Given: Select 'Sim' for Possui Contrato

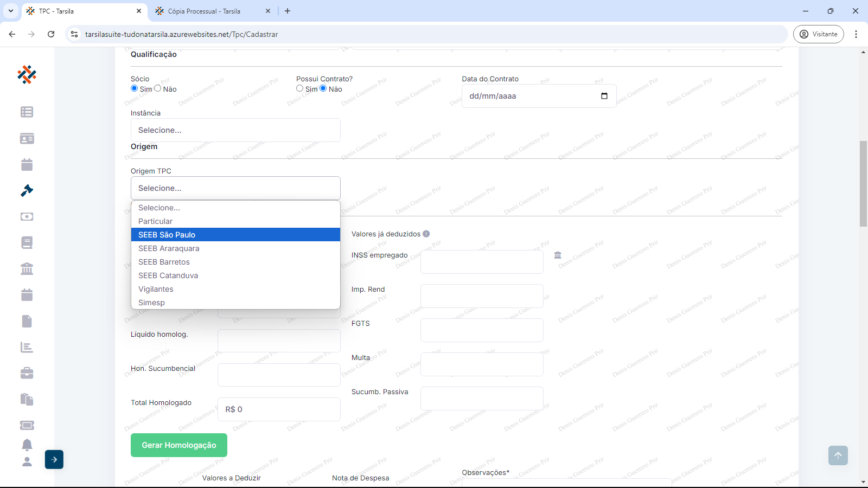Looking at the screenshot, I should click(300, 88).
